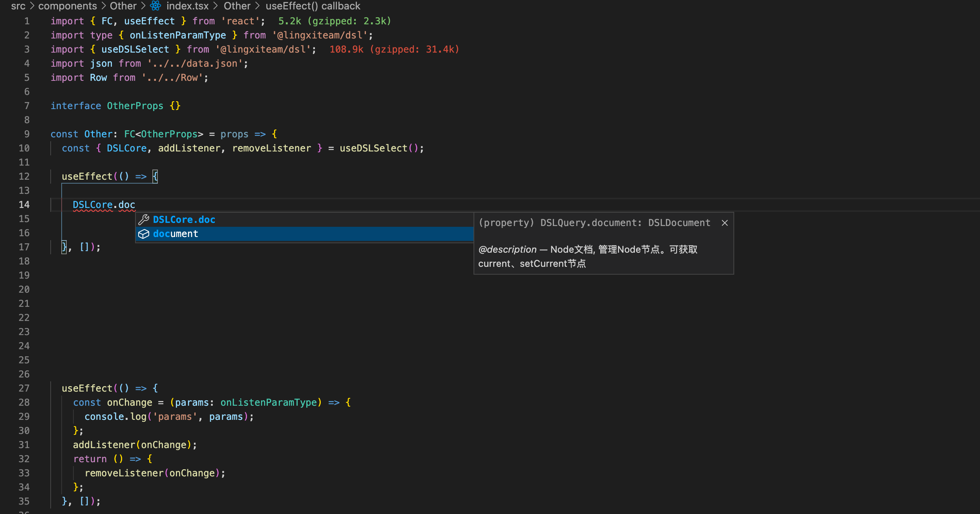Open the 'Other' symbol breadcrumb after index.tsx
The height and width of the screenshot is (514, 980).
click(x=237, y=6)
